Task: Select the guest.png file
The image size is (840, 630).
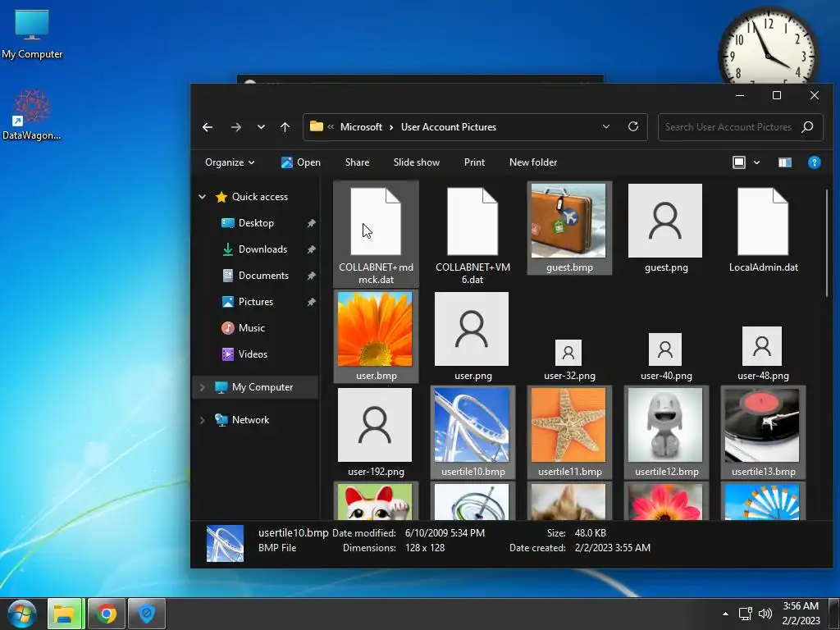Action: point(665,228)
